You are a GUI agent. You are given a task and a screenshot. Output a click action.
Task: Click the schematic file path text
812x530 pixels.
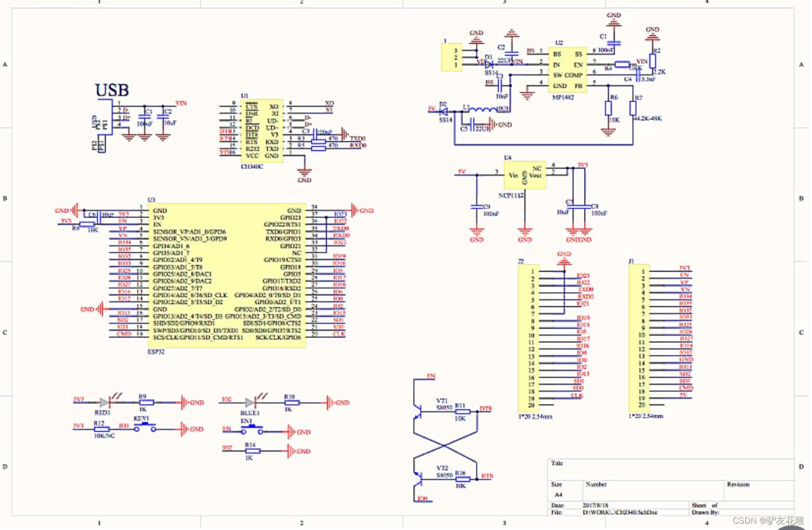click(619, 512)
